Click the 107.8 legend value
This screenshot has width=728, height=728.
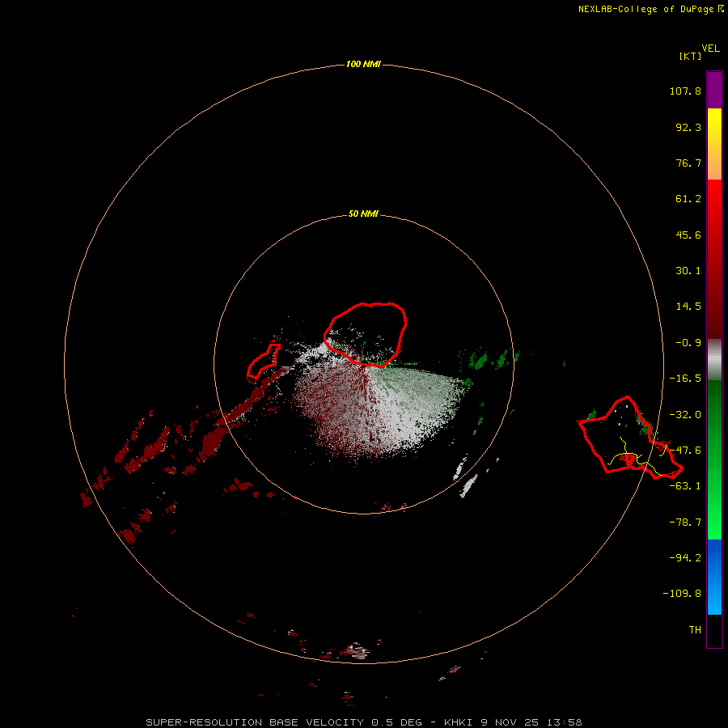click(685, 91)
